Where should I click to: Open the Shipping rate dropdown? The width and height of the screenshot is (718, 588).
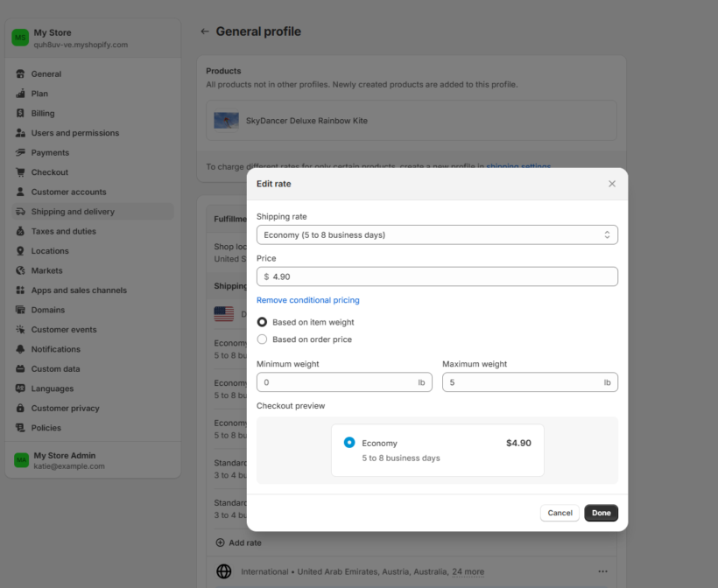tap(437, 234)
